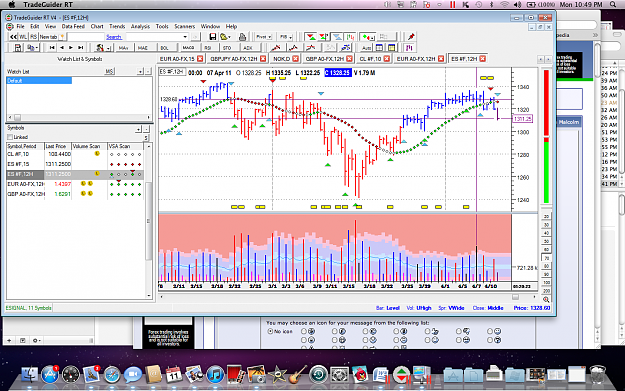Open the File menu
This screenshot has width=625, height=391.
pos(20,26)
